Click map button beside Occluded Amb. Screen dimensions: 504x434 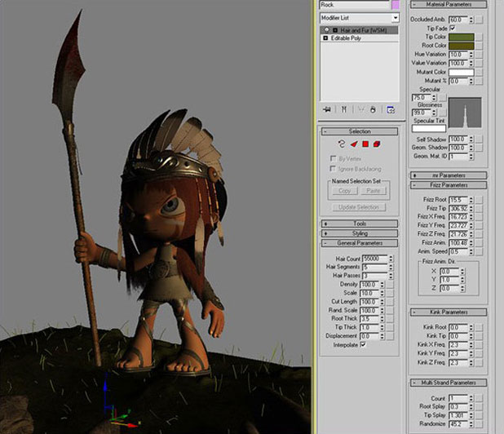click(479, 20)
